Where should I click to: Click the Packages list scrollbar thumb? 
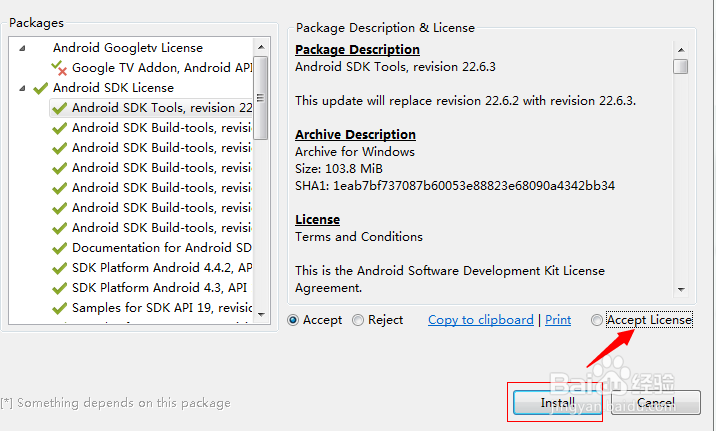pyautogui.click(x=261, y=98)
